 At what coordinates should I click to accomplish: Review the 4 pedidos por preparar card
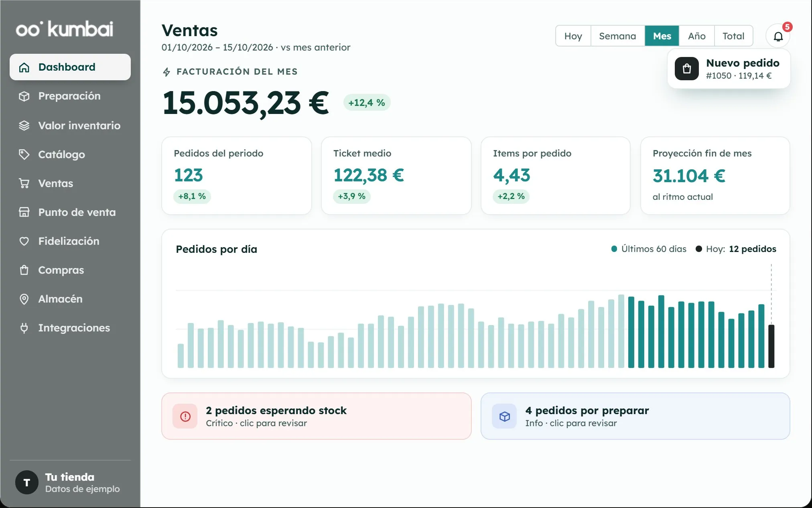[635, 416]
